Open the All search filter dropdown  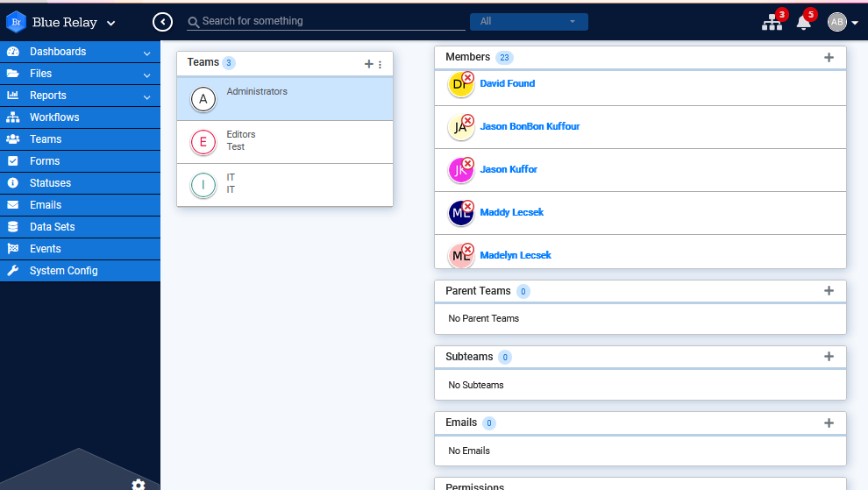pyautogui.click(x=529, y=22)
